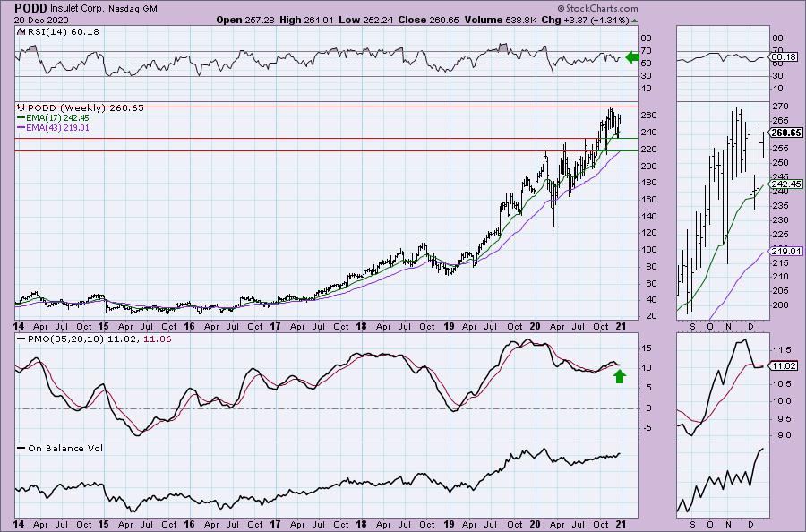Click the 11.02 PMO value tag
Image resolution: width=806 pixels, height=532 pixels.
(784, 366)
